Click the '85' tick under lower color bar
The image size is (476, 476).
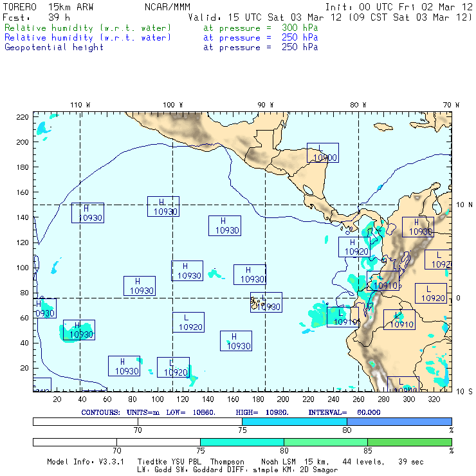(367, 450)
